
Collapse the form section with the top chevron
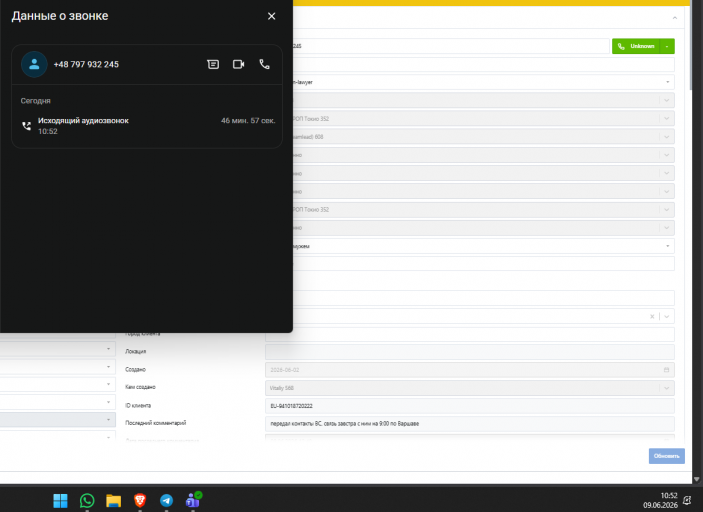(x=675, y=18)
